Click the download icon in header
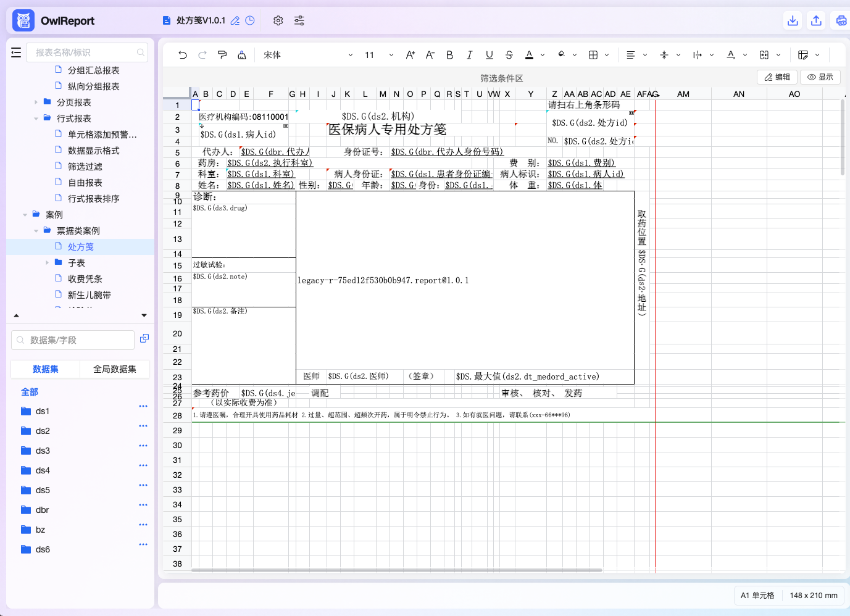The width and height of the screenshot is (850, 616). tap(793, 20)
